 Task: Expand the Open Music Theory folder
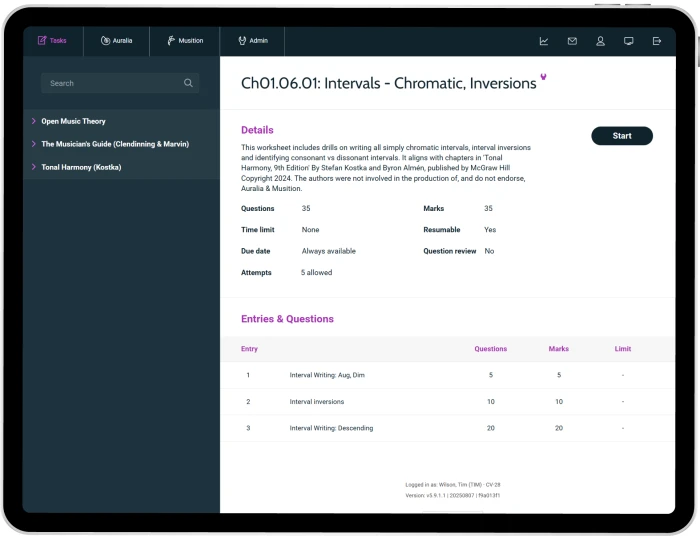[x=73, y=121]
